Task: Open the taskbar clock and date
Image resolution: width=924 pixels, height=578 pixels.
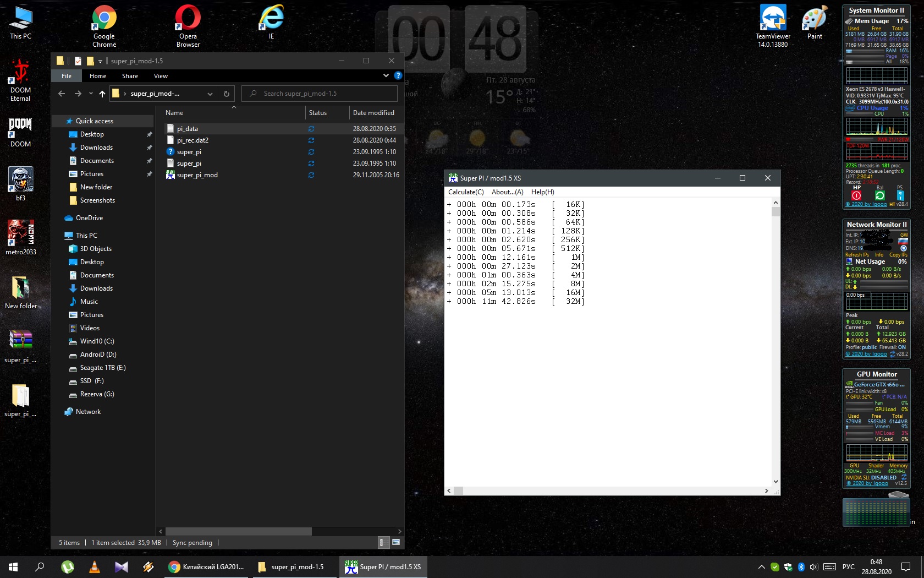Action: [x=876, y=567]
